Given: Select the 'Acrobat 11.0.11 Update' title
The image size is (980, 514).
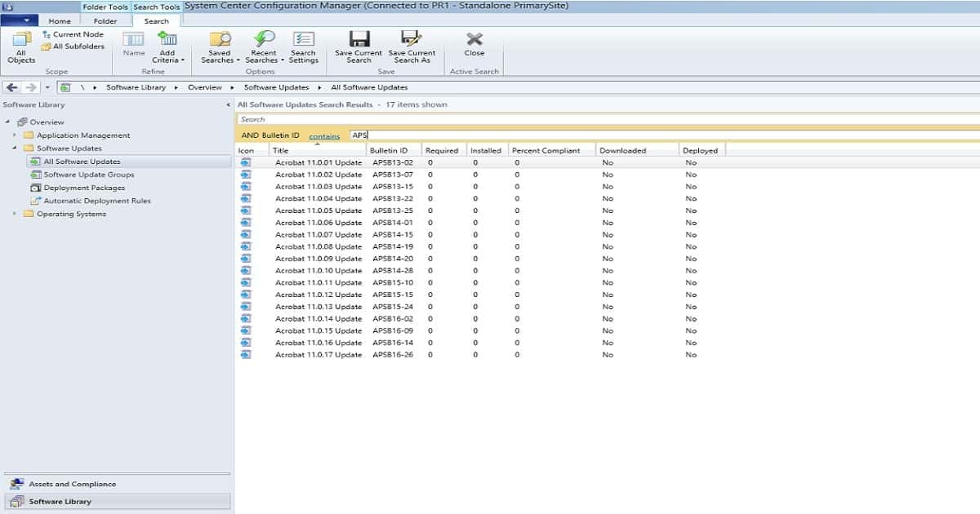Looking at the screenshot, I should point(318,283).
